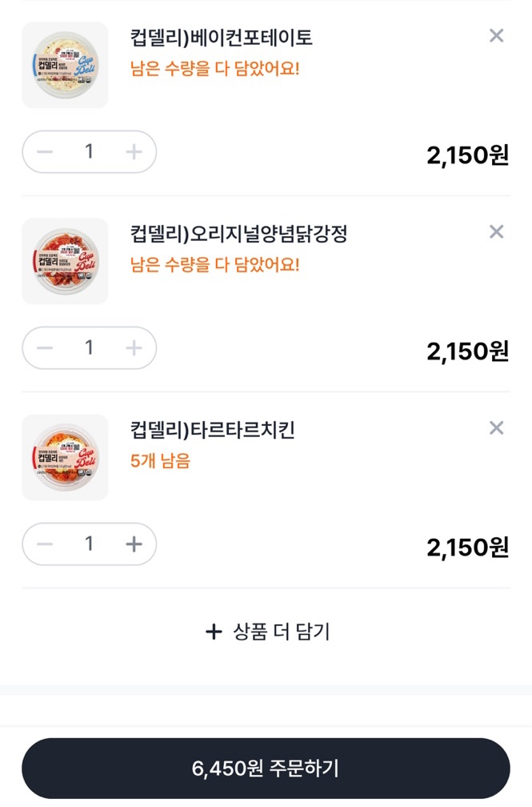Remove 컵델리)베이컨포테이토 with its X icon
The image size is (532, 807).
click(x=496, y=36)
